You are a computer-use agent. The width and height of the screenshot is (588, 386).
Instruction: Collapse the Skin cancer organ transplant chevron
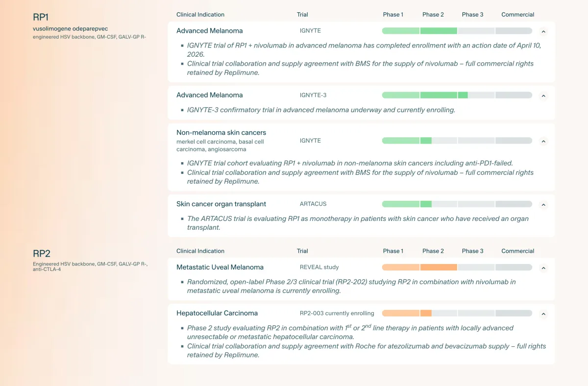[x=543, y=205]
